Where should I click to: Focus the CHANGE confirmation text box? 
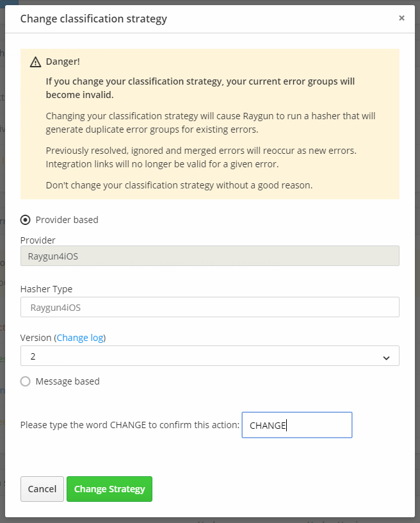click(296, 424)
